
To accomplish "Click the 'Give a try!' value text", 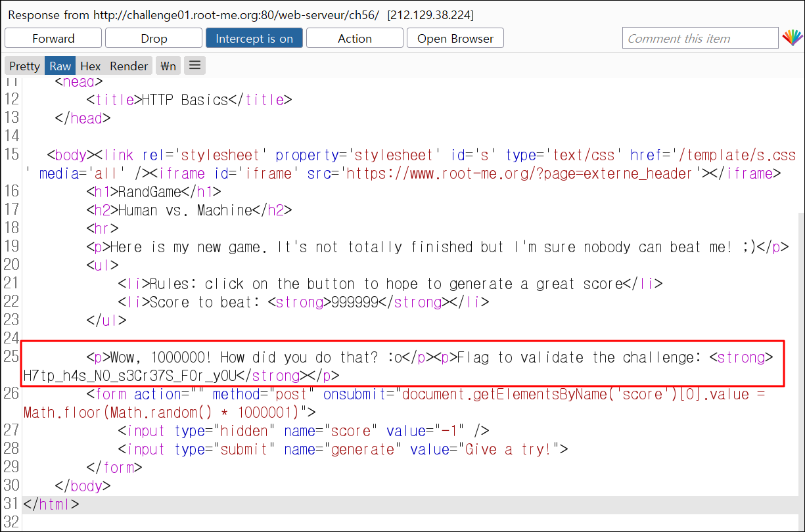I will click(x=509, y=449).
